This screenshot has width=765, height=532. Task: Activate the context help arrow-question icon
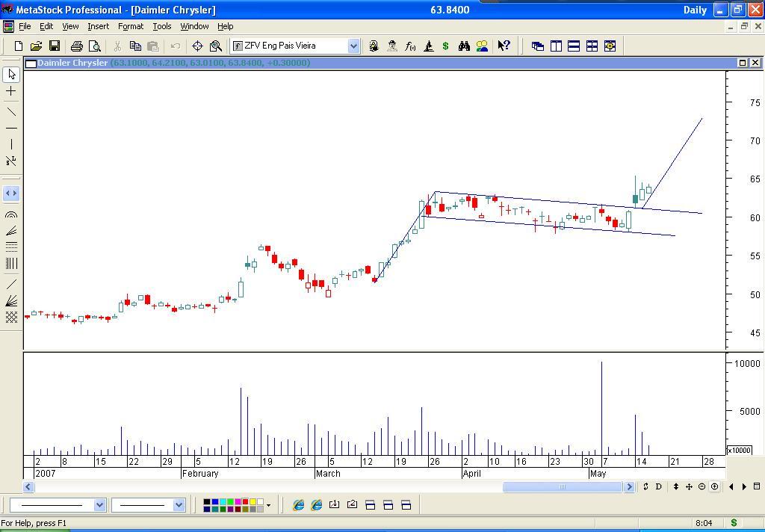(504, 46)
